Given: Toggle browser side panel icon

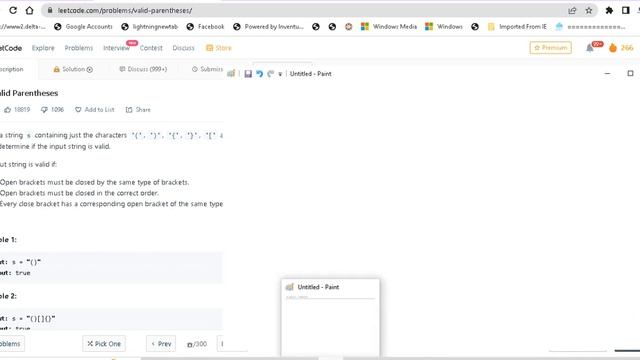Looking at the screenshot, I should click(x=625, y=11).
